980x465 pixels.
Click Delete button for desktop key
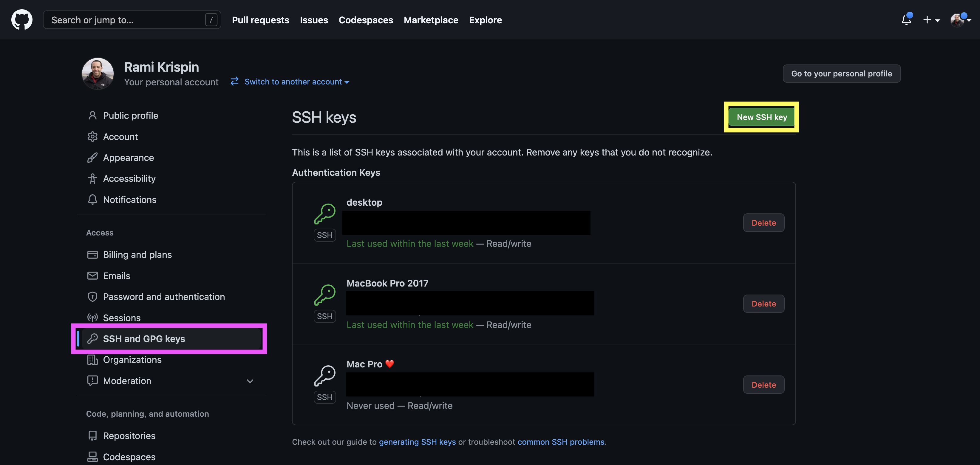pos(764,222)
